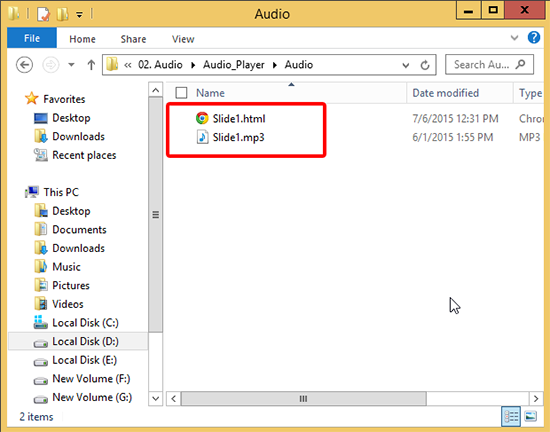The height and width of the screenshot is (432, 550).
Task: Expand the ribbon with chevron
Action: 514,38
